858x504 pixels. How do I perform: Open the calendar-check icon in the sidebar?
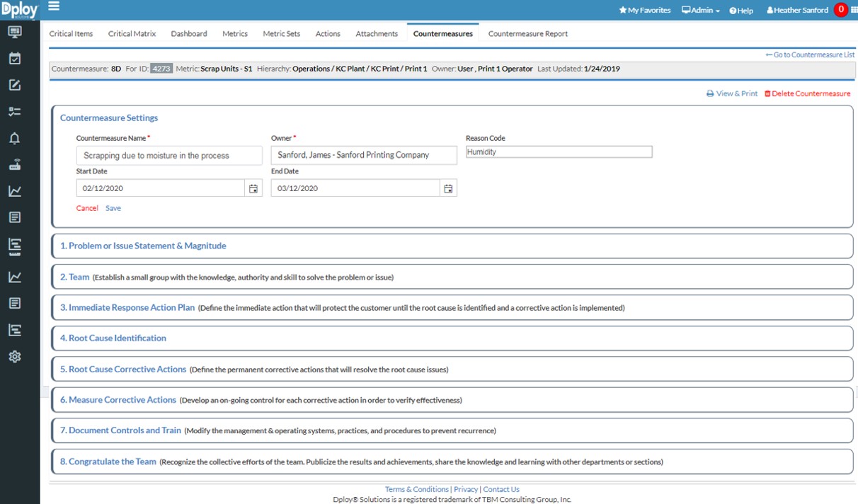15,59
